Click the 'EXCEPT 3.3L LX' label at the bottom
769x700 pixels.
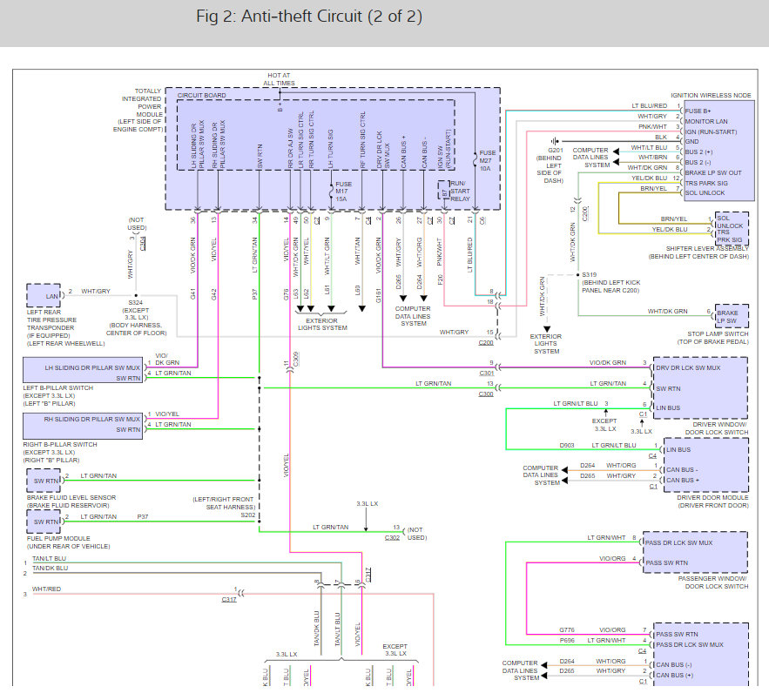point(395,650)
